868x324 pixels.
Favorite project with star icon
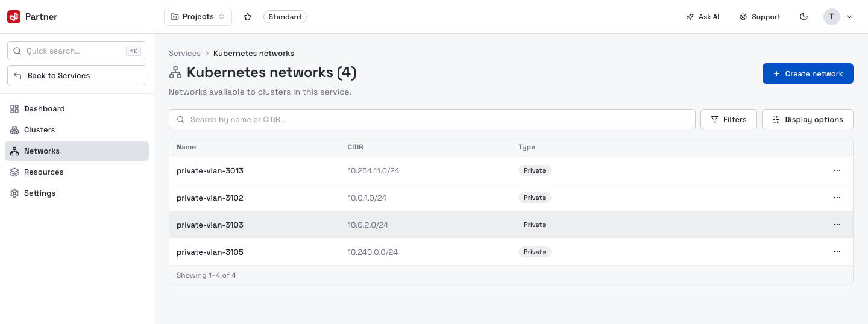248,17
